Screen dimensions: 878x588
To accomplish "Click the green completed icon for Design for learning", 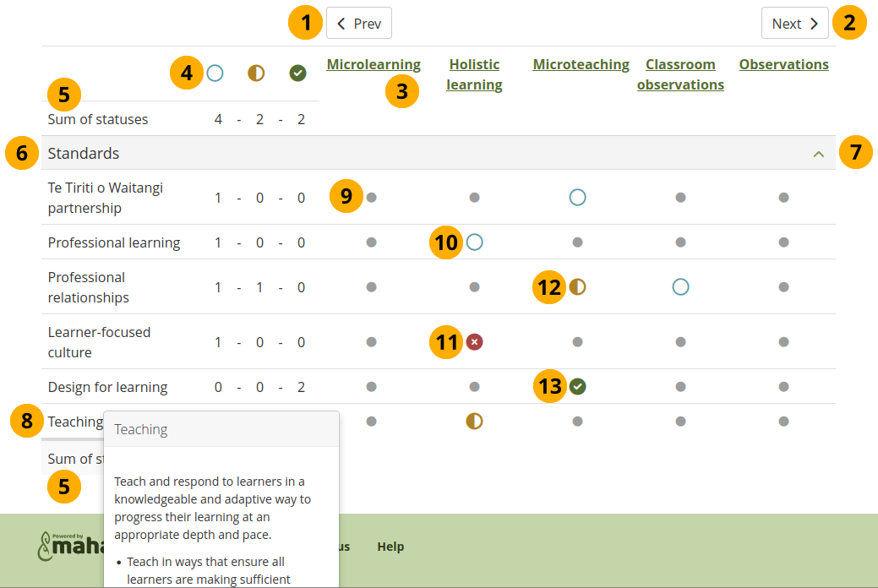I will point(577,387).
